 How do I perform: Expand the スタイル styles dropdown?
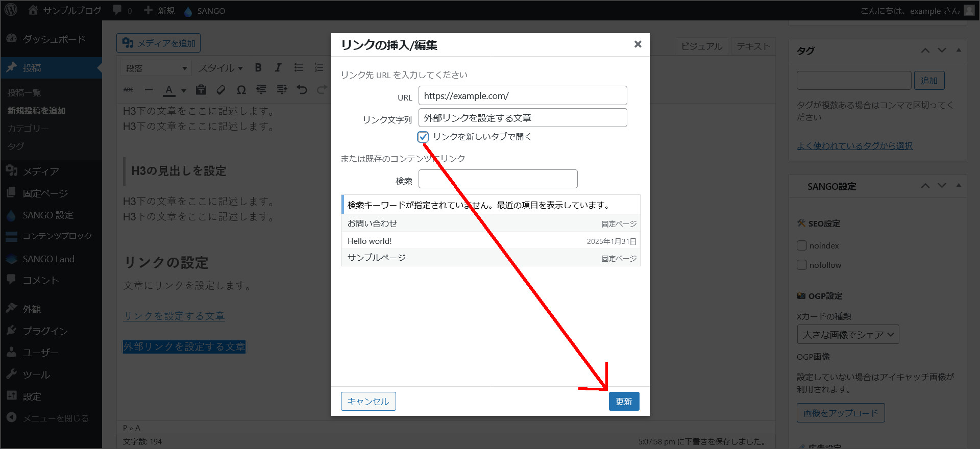click(x=220, y=68)
